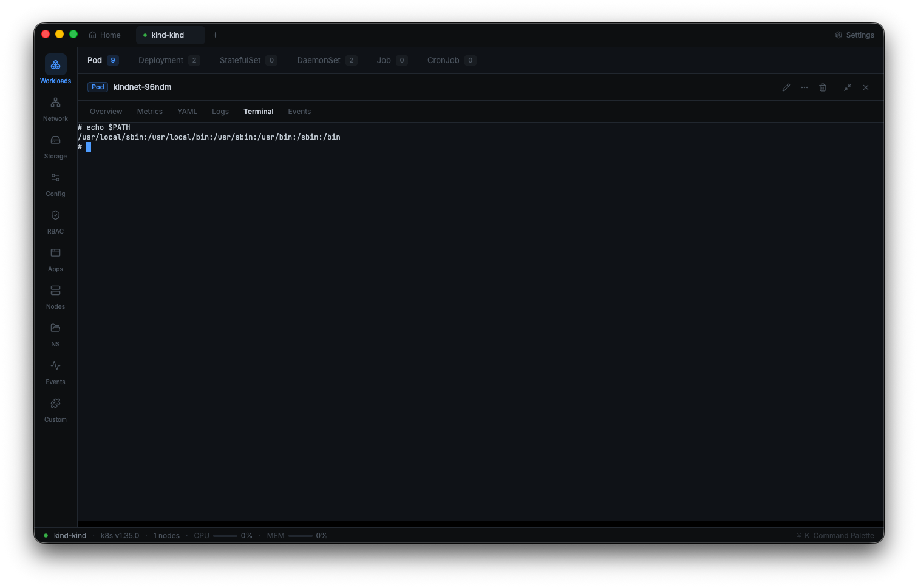
Task: Open the Command Palette
Action: point(835,535)
